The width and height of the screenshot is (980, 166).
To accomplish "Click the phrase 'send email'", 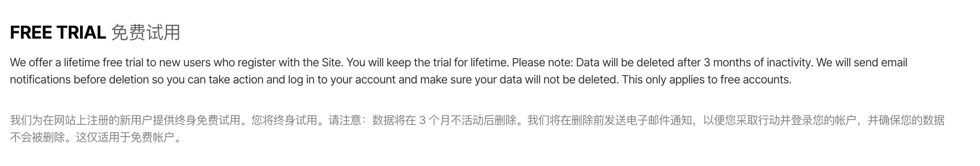I will (x=880, y=63).
